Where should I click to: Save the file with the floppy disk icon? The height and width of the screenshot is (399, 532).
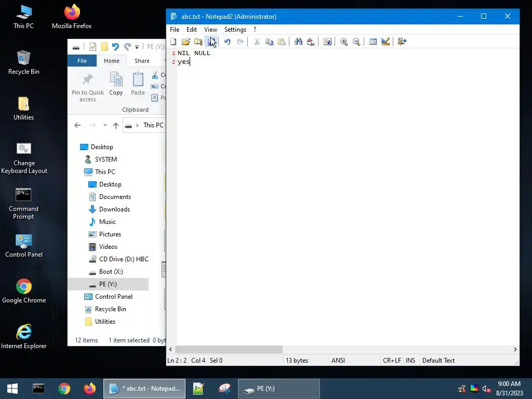coord(211,42)
